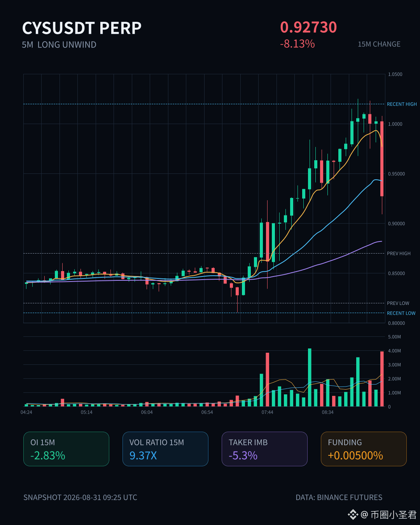The image size is (420, 525).
Task: Click the 05:14 time axis label
Action: click(x=87, y=412)
